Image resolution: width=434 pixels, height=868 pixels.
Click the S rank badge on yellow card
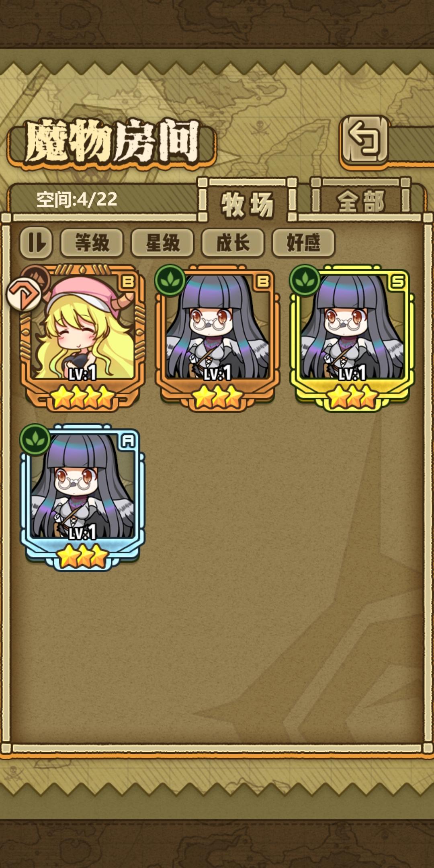tap(397, 282)
